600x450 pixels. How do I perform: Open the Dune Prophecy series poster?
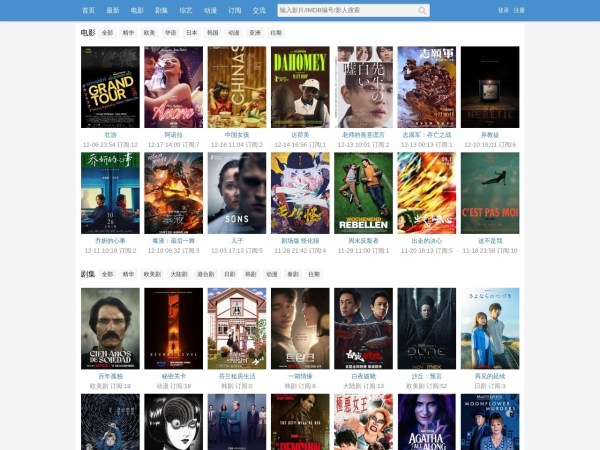426,328
